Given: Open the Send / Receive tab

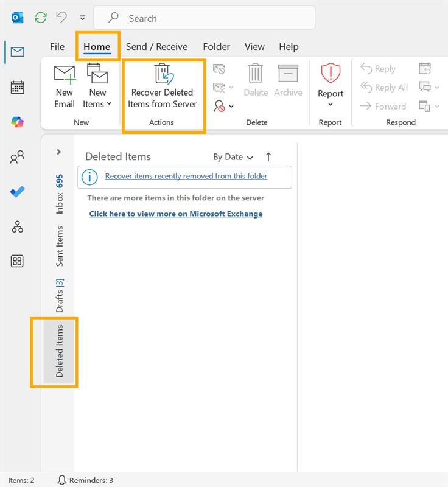Looking at the screenshot, I should [156, 47].
